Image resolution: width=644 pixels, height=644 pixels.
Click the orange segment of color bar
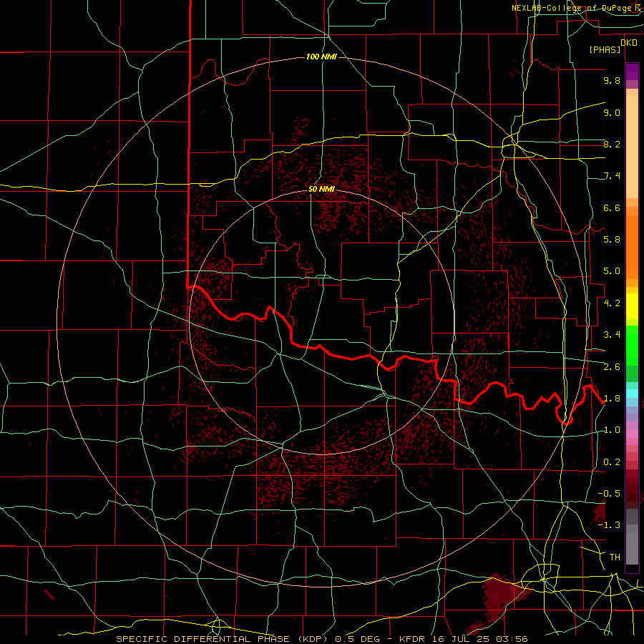click(632, 248)
